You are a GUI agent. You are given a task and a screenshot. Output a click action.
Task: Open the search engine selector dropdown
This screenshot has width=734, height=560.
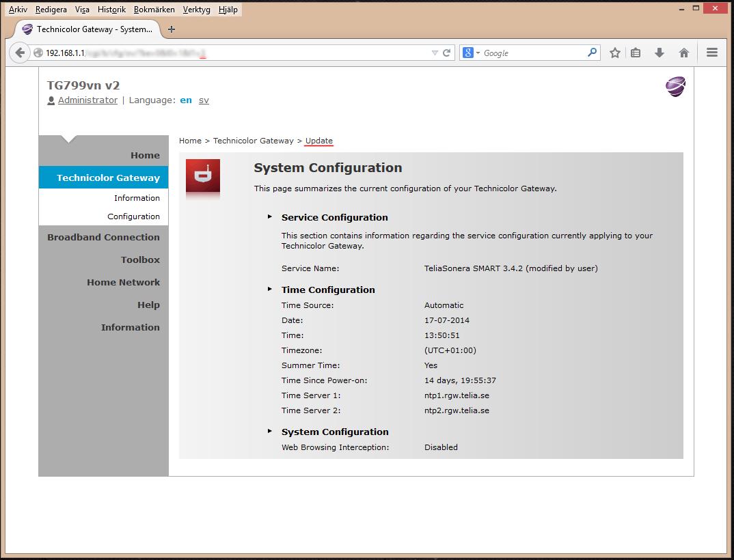472,53
